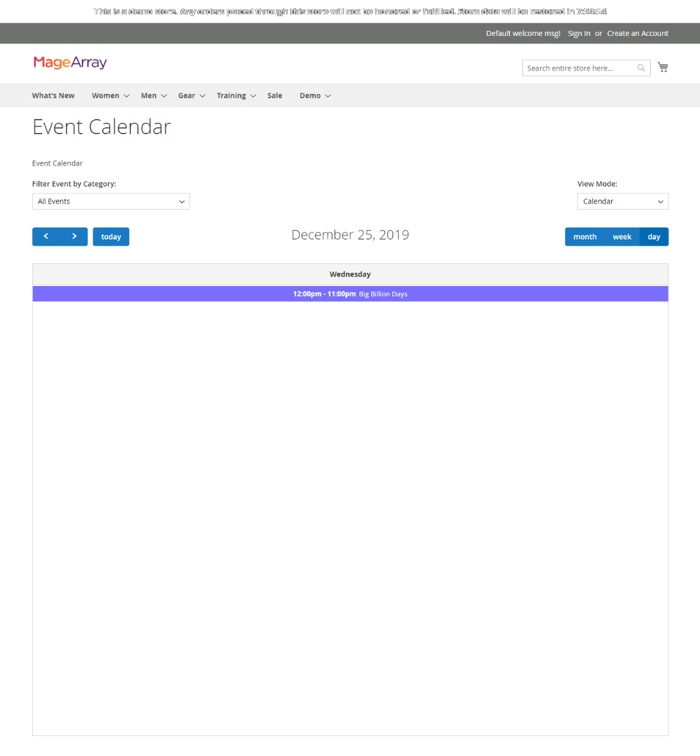Open the Calendar view mode dropdown
Viewport: 700px width, 756px height.
(x=623, y=201)
